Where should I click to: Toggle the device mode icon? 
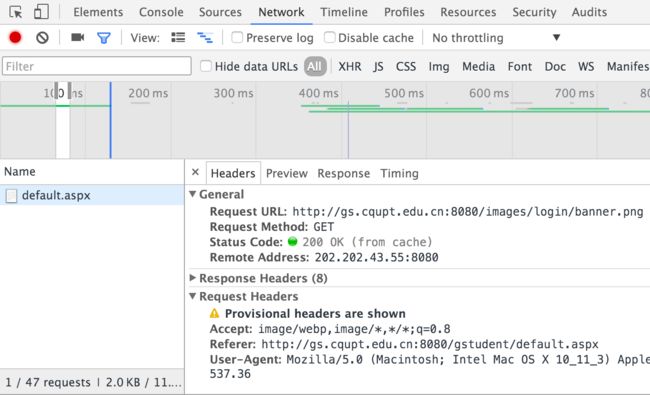[41, 12]
